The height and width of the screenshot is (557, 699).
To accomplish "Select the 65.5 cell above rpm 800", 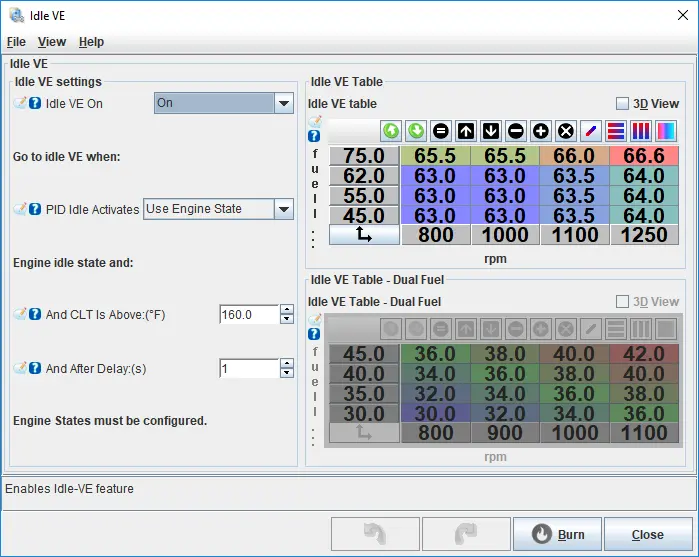I will [435, 156].
